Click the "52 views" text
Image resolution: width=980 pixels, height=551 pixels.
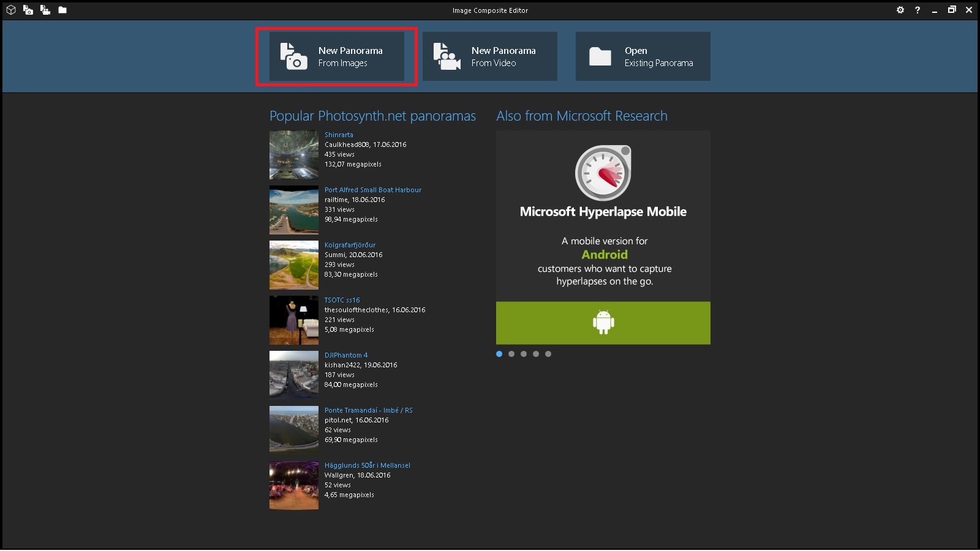[x=337, y=485]
